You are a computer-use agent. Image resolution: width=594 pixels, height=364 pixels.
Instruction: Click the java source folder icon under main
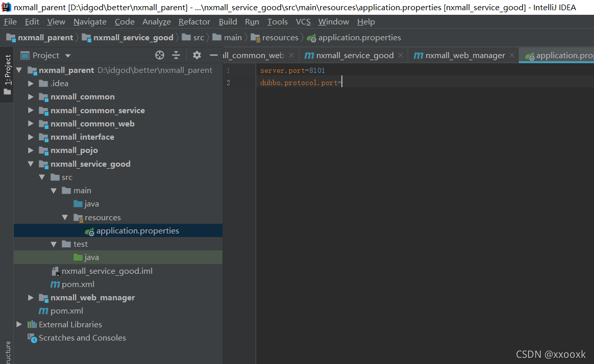78,204
